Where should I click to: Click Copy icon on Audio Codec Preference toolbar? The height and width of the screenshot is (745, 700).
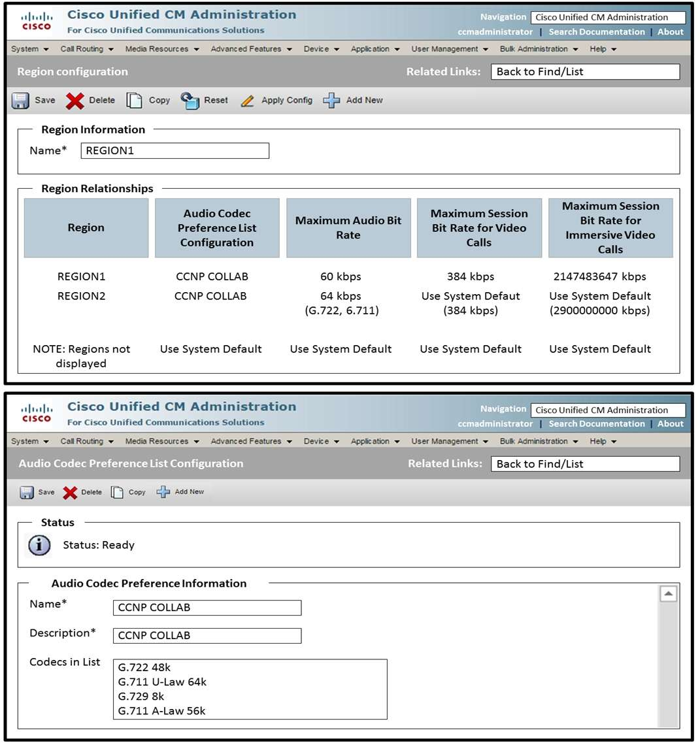[117, 492]
